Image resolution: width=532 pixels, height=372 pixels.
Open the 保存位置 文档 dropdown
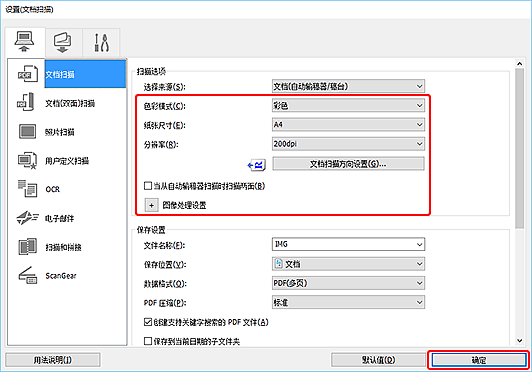348,264
